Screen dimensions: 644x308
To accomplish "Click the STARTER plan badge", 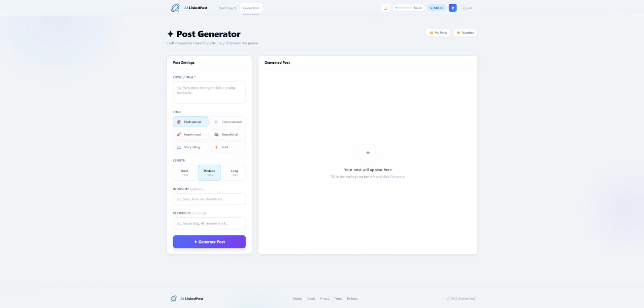I will pyautogui.click(x=437, y=8).
